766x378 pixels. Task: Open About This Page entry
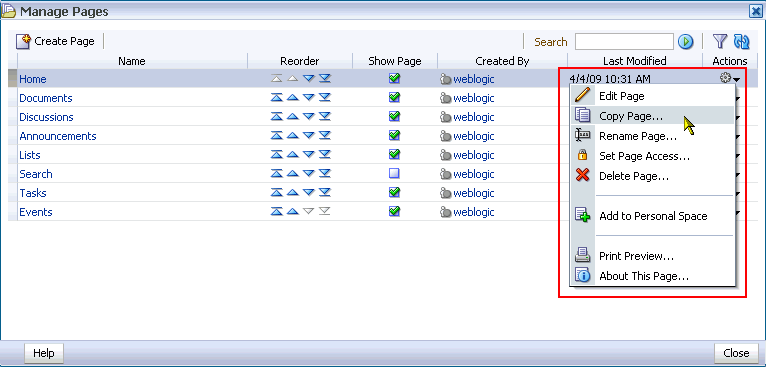[x=652, y=276]
